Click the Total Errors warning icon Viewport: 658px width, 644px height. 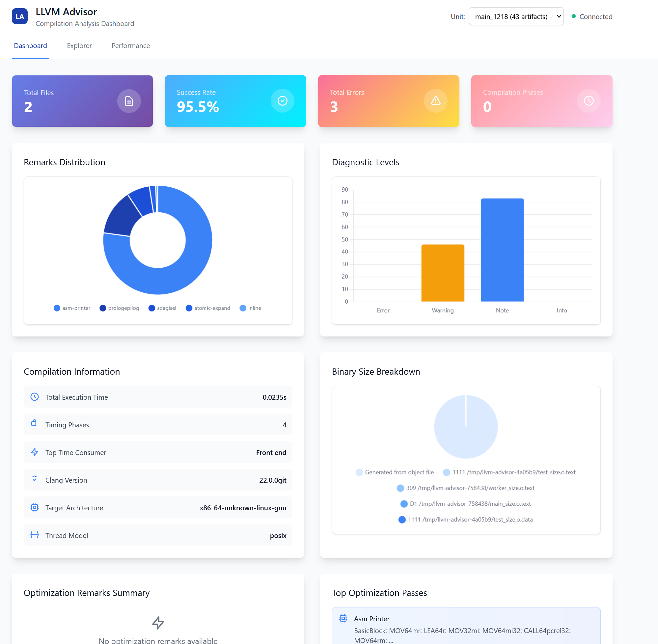coord(435,100)
